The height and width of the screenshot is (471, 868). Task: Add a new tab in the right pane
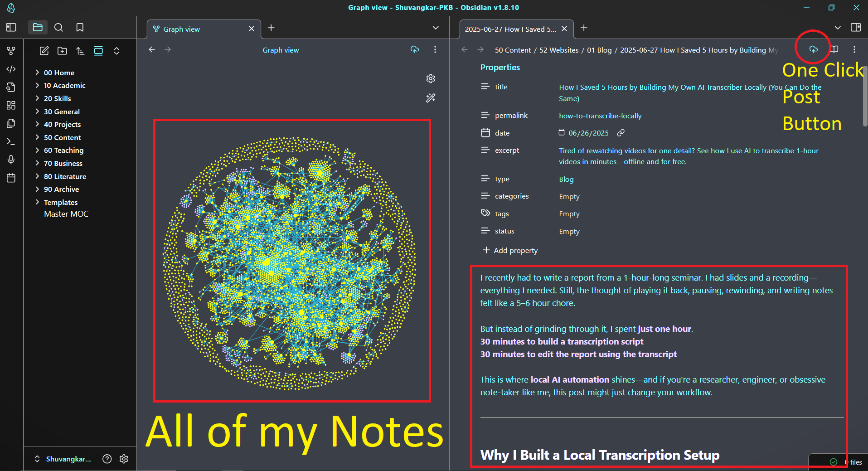click(584, 28)
